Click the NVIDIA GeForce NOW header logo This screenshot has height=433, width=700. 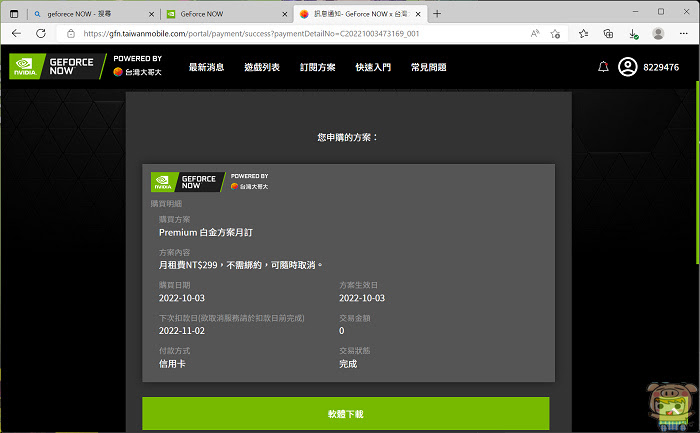[x=56, y=67]
